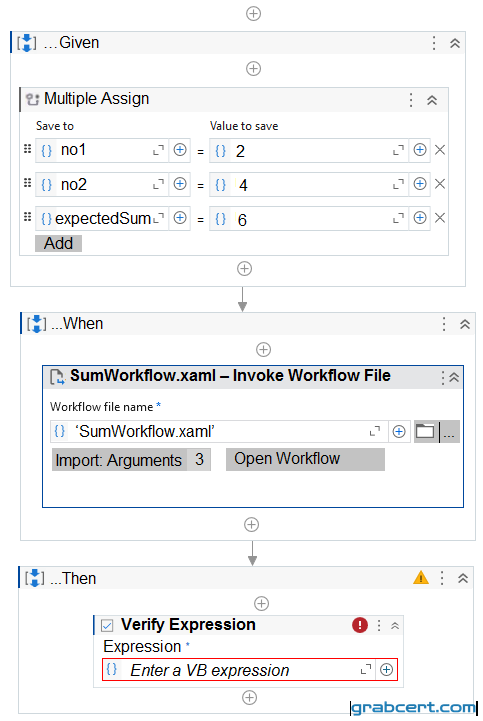This screenshot has width=483, height=721.
Task: Click the warning triangle on Then sequence
Action: point(420,577)
